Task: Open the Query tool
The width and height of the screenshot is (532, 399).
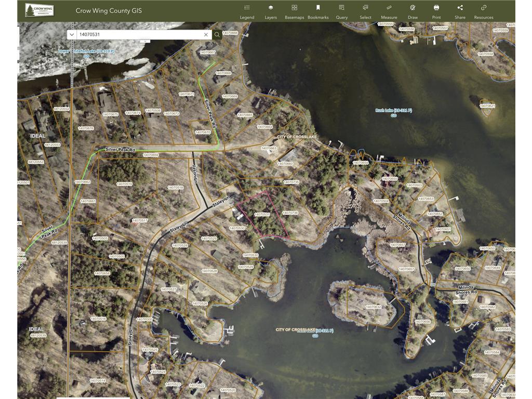Action: coord(341,11)
